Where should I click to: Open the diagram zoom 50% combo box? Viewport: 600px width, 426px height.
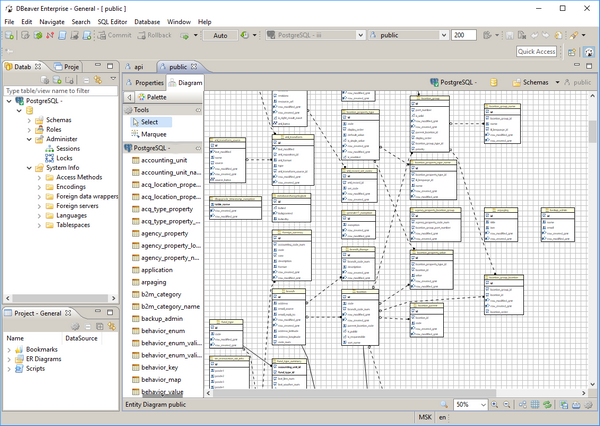[470, 405]
